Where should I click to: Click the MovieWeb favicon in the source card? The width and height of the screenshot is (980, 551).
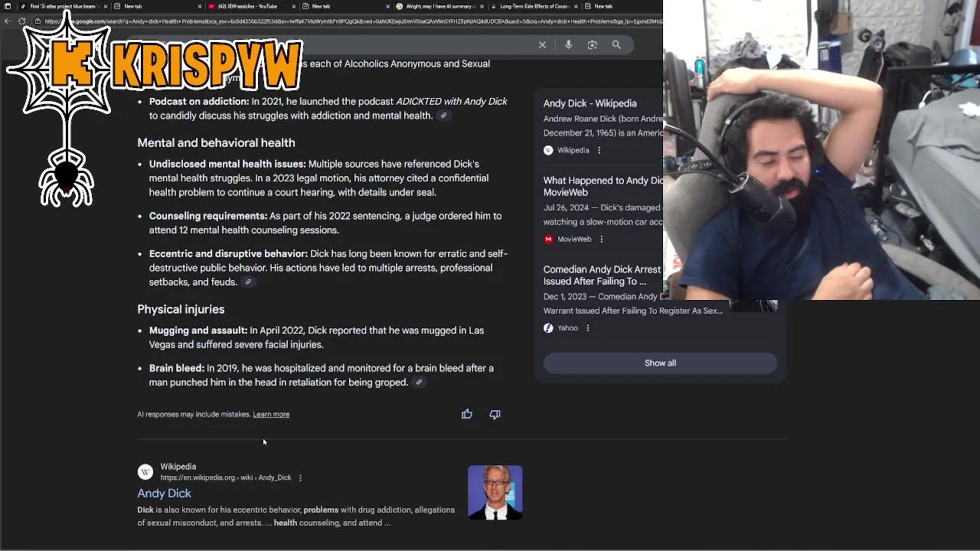pyautogui.click(x=548, y=240)
